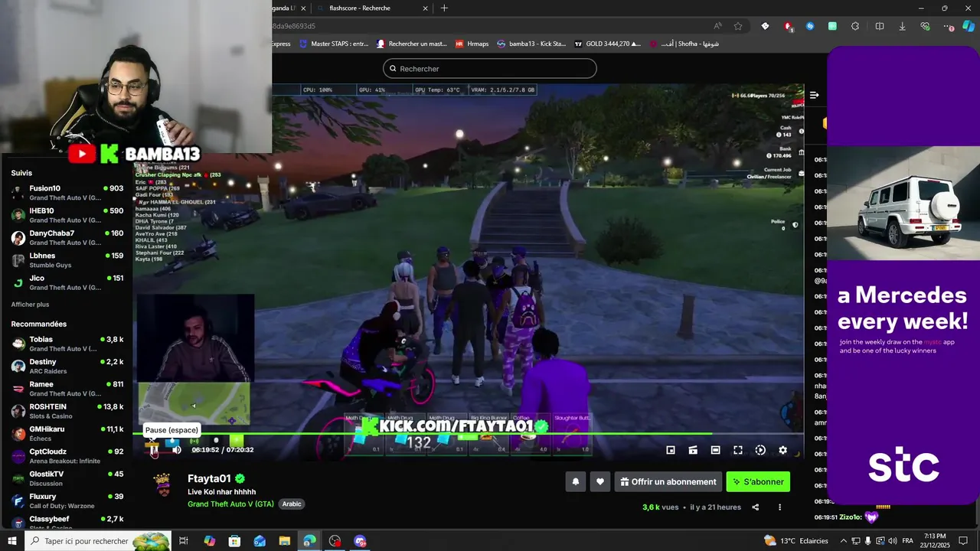Open the Hrmaps bookmark

[x=472, y=44]
